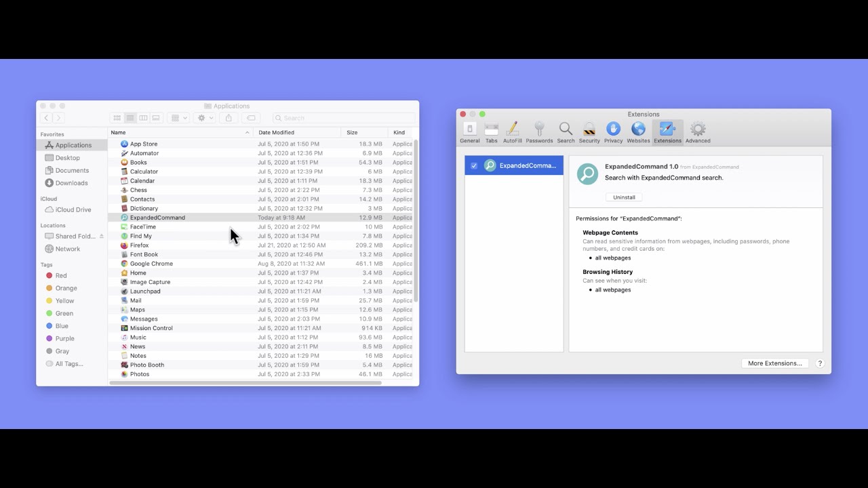
Task: Click the Share button in Finder toolbar
Action: coord(229,118)
